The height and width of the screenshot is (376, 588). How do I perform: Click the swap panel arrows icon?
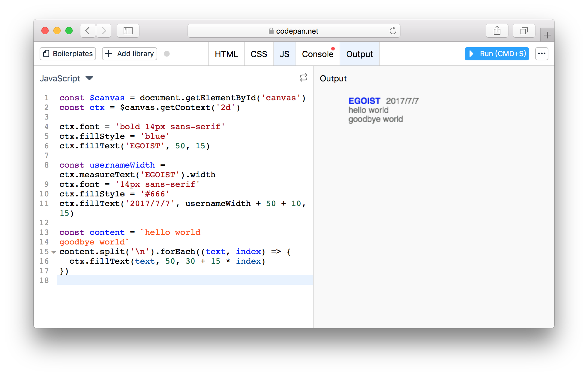(x=303, y=78)
